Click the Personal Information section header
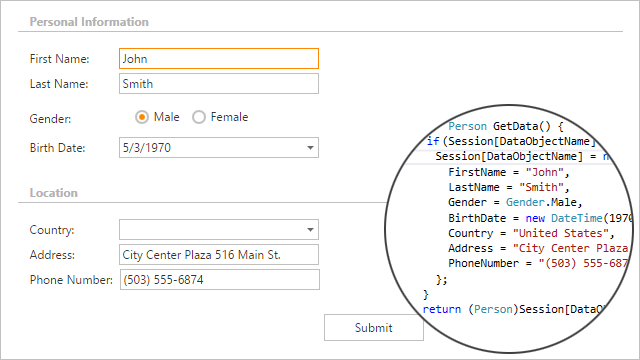 coord(89,22)
